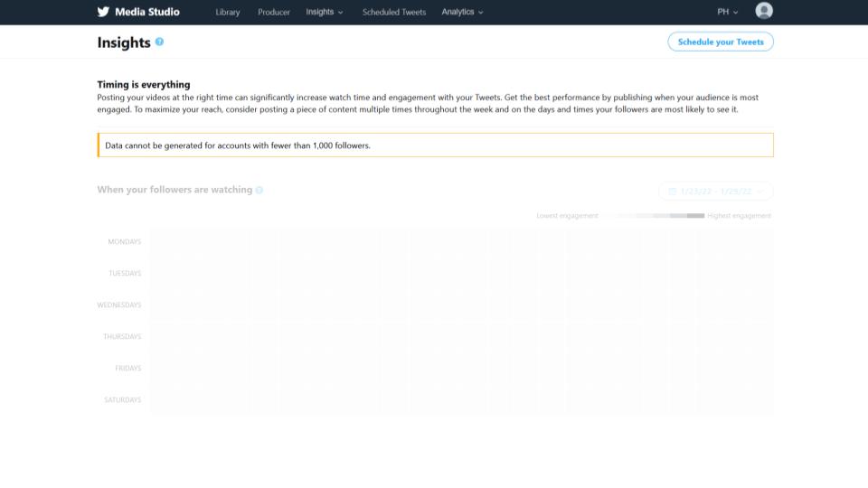The width and height of the screenshot is (868, 488).
Task: Select the TUESDAYS row label
Action: 125,273
